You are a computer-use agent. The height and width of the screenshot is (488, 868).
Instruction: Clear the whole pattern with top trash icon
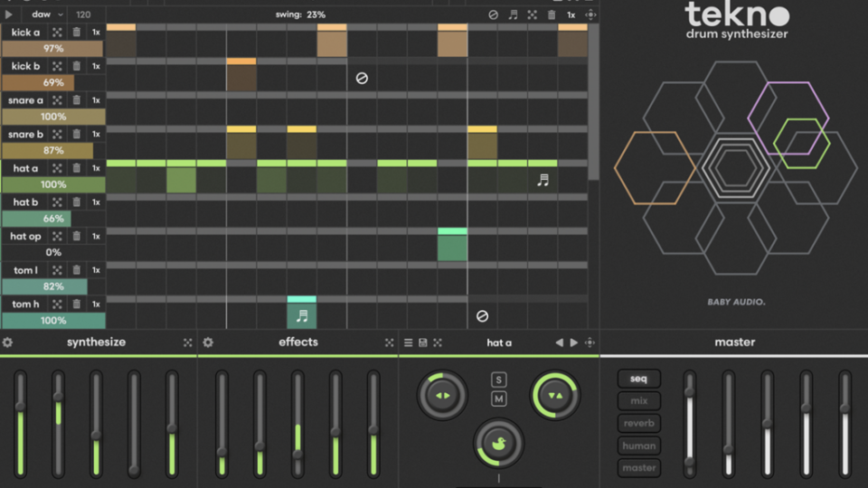pyautogui.click(x=552, y=15)
